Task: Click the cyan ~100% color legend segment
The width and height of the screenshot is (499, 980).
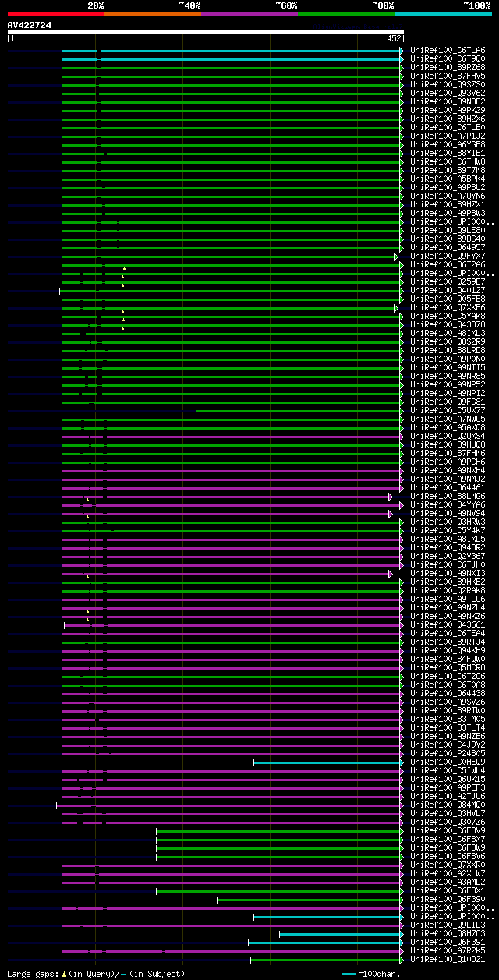Action: click(x=443, y=14)
